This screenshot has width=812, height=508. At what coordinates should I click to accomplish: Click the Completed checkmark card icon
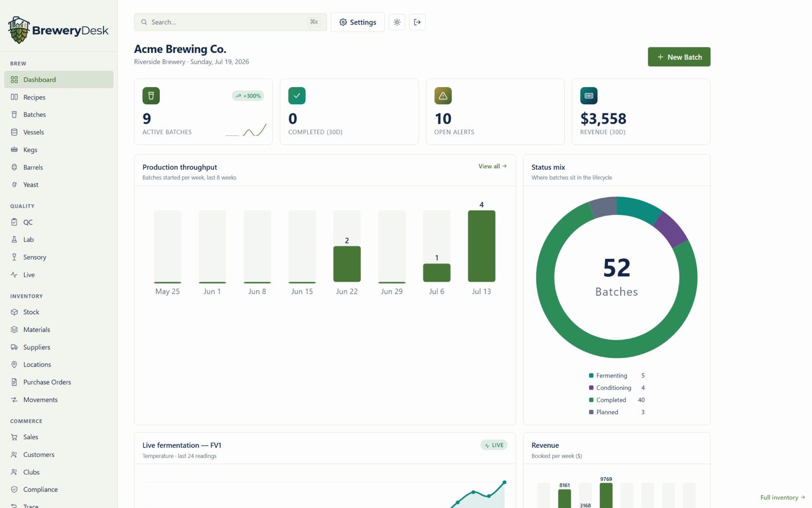pos(297,96)
